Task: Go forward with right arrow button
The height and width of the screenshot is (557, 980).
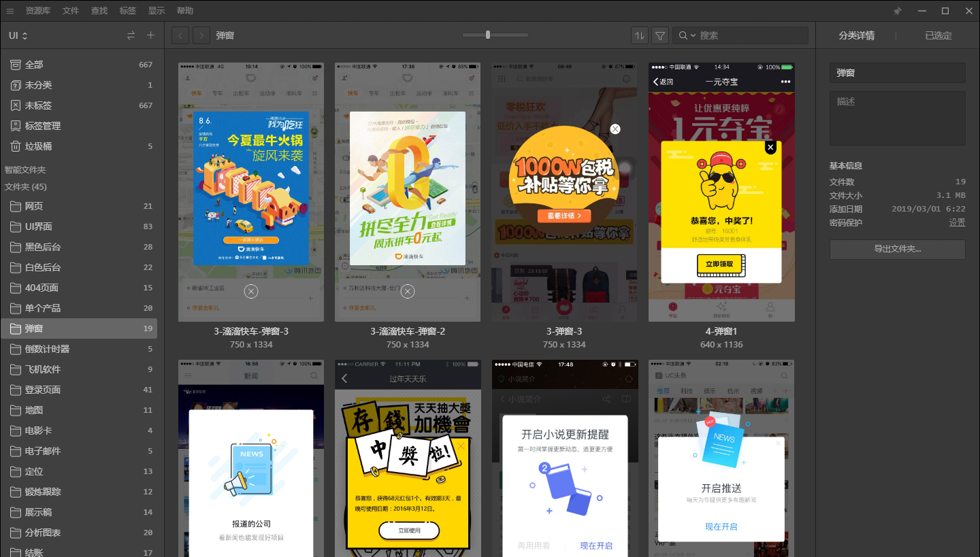Action: [x=201, y=35]
